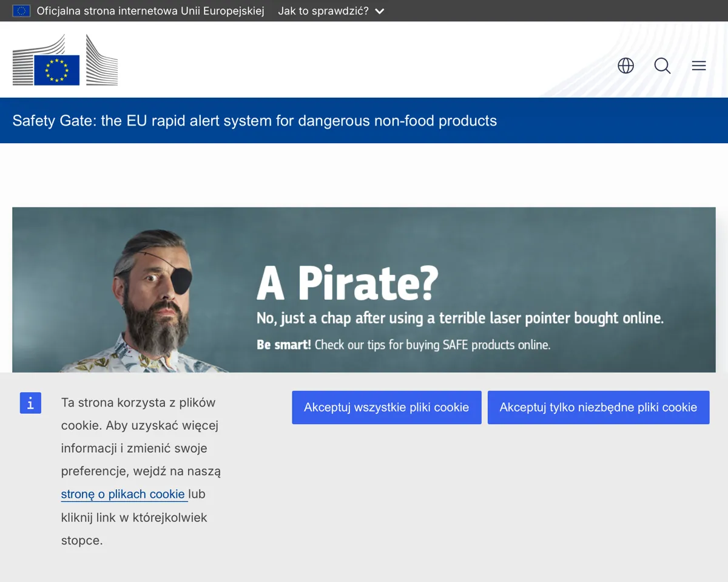The image size is (728, 582).
Task: Click the "Be smart!" bold text in banner
Action: point(284,345)
